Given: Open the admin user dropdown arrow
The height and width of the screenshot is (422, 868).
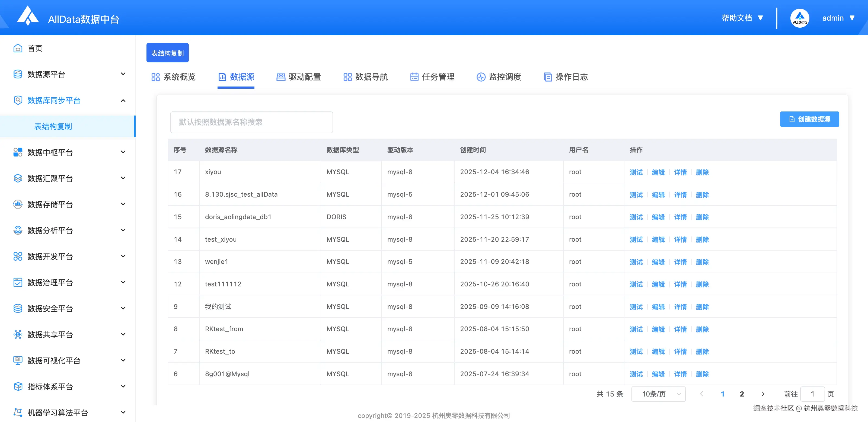Looking at the screenshot, I should coord(852,18).
